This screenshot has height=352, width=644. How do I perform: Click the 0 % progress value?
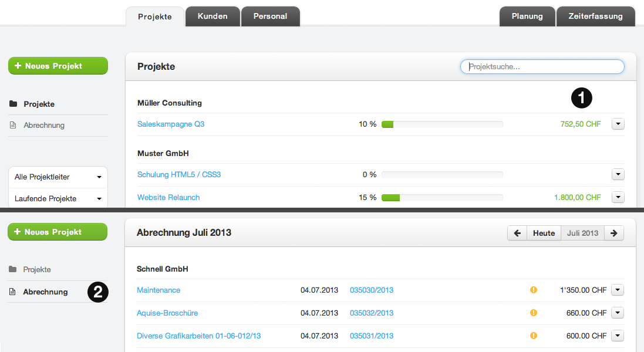[370, 175]
